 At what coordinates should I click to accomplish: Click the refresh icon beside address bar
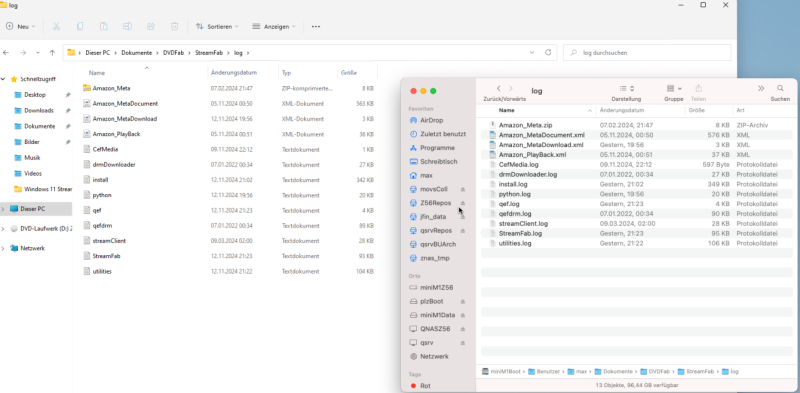point(548,53)
